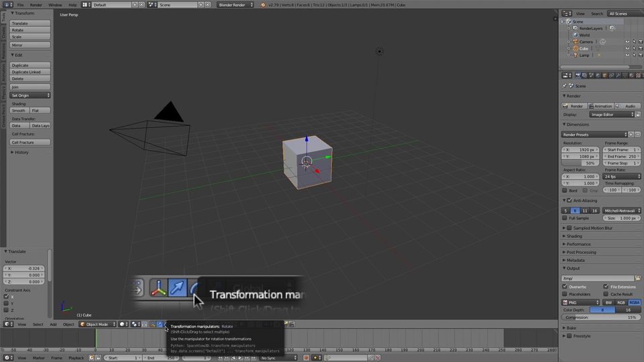Screen dimensions: 644x362
Task: Open the Render menu in top bar
Action: (36, 5)
